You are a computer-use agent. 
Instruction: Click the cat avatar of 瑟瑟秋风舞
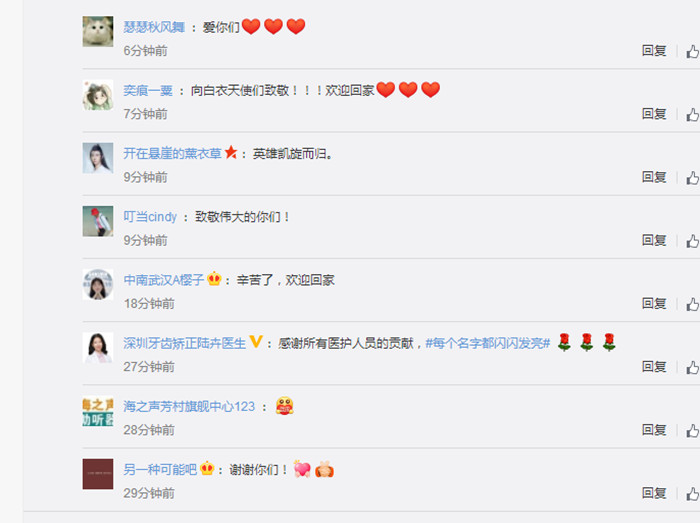pos(98,32)
